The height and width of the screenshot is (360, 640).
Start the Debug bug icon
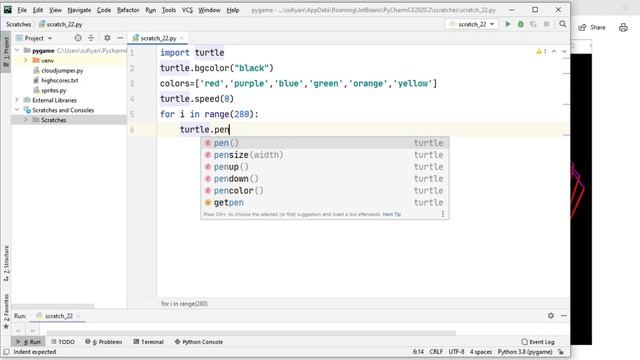520,24
